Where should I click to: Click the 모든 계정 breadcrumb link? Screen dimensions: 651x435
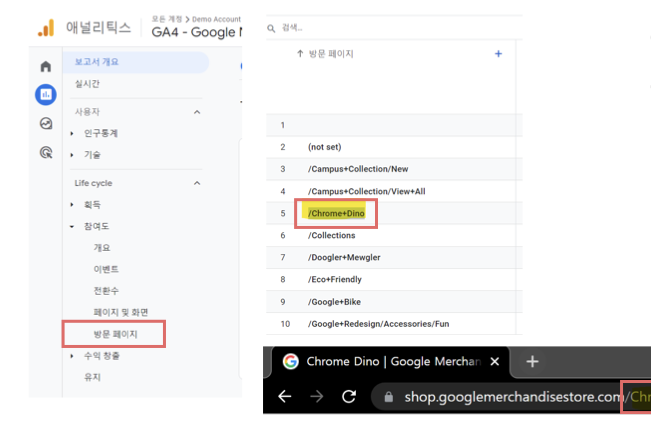coord(167,19)
